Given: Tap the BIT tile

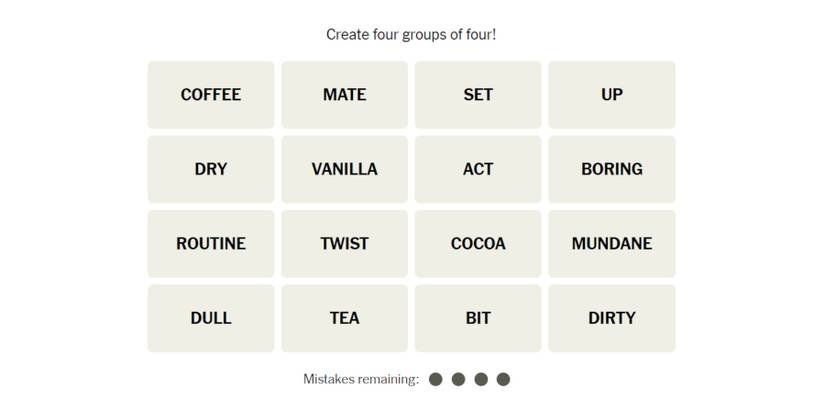Looking at the screenshot, I should [478, 318].
